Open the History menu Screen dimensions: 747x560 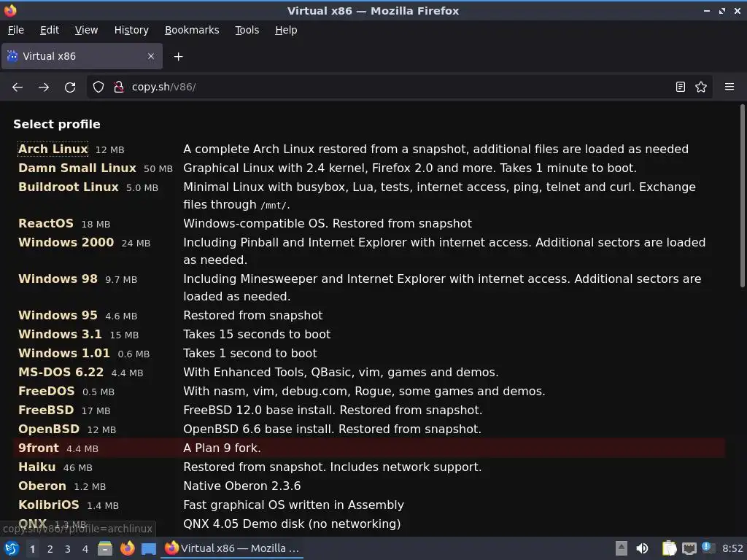[131, 30]
